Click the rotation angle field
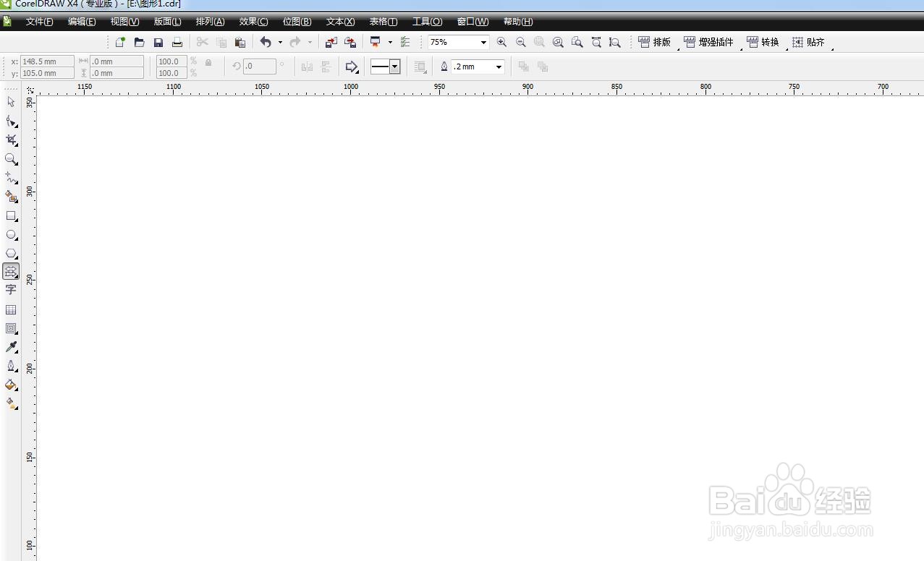This screenshot has height=561, width=924. click(259, 67)
